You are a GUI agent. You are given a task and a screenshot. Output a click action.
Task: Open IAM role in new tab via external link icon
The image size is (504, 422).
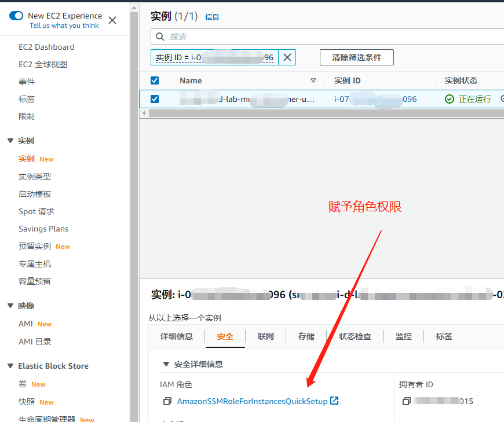coord(334,401)
